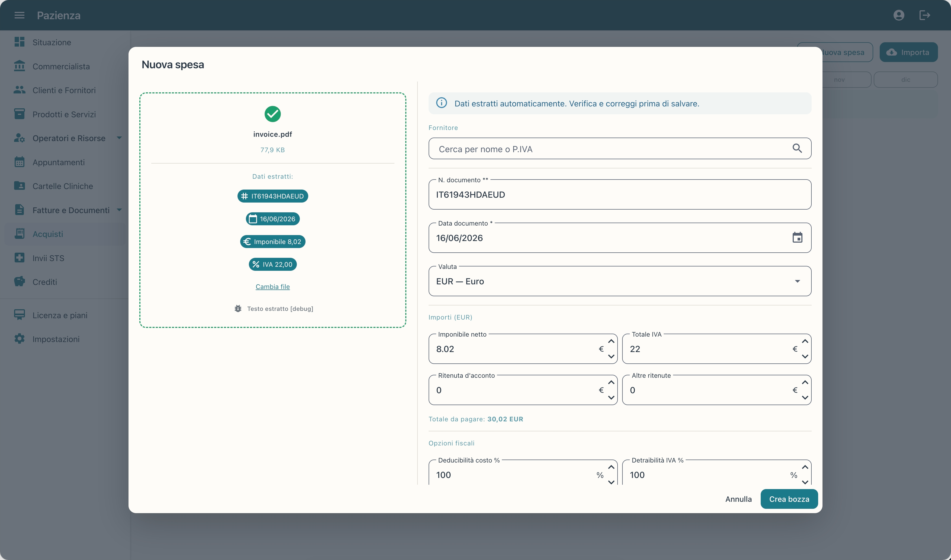Increase the Imponibile netto value
The width and height of the screenshot is (951, 560).
(x=611, y=341)
